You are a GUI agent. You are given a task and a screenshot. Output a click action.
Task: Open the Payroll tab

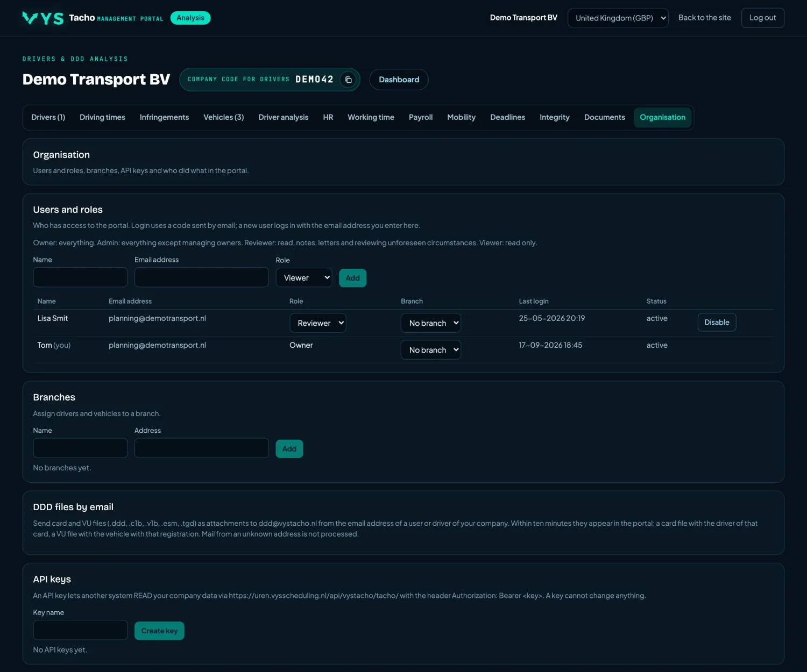421,117
